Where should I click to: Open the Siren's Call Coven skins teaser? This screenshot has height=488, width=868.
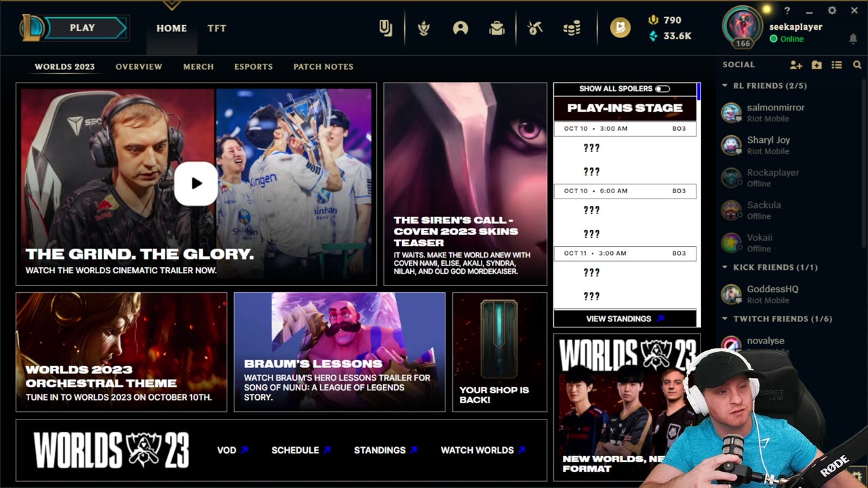coord(465,184)
